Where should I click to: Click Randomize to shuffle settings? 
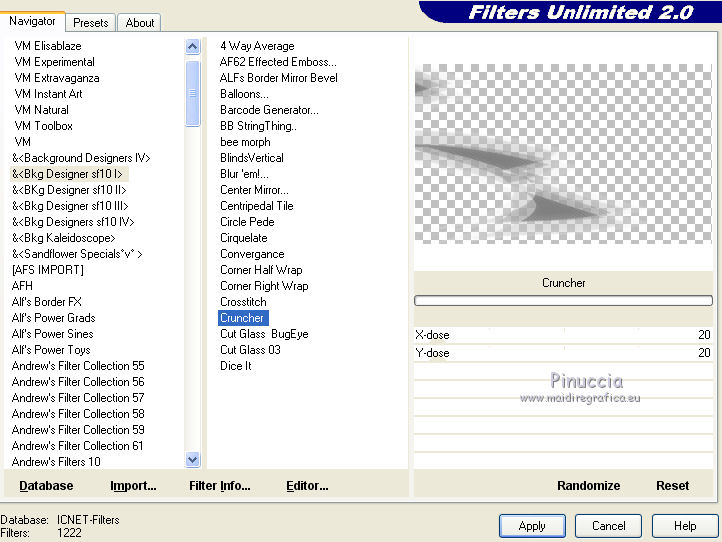pyautogui.click(x=588, y=486)
